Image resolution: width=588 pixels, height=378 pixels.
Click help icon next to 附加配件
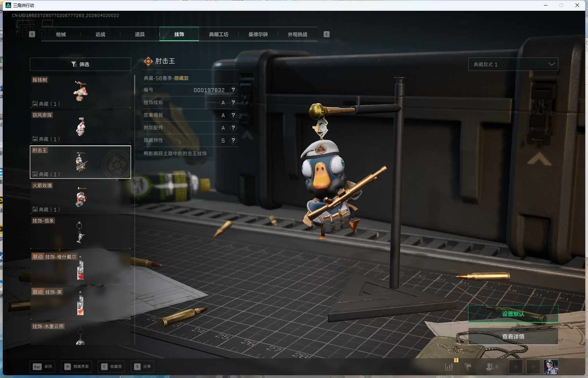[x=233, y=128]
